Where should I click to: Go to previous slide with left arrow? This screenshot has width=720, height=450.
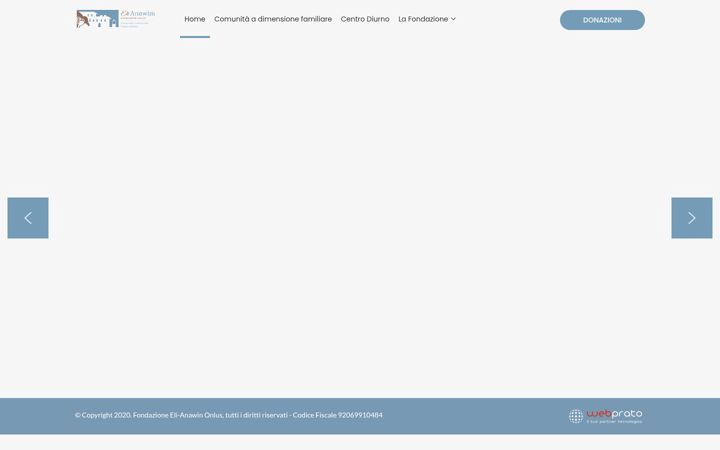[x=28, y=218]
